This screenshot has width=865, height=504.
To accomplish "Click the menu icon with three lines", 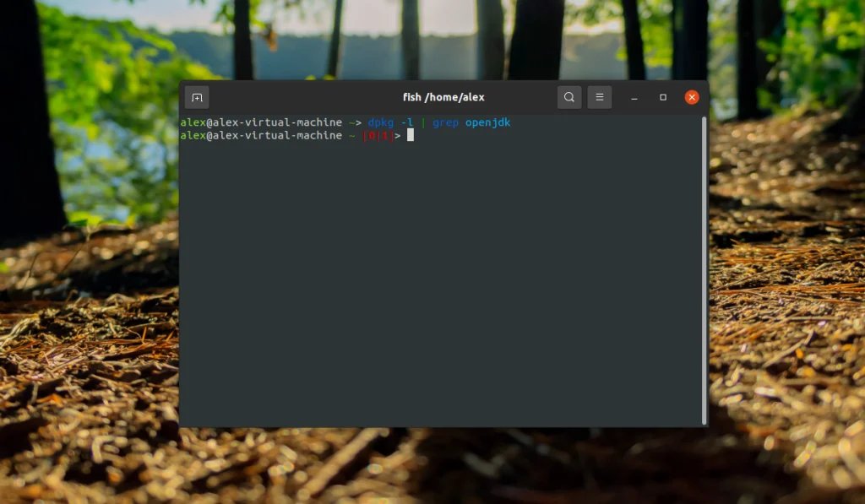I will tap(599, 97).
